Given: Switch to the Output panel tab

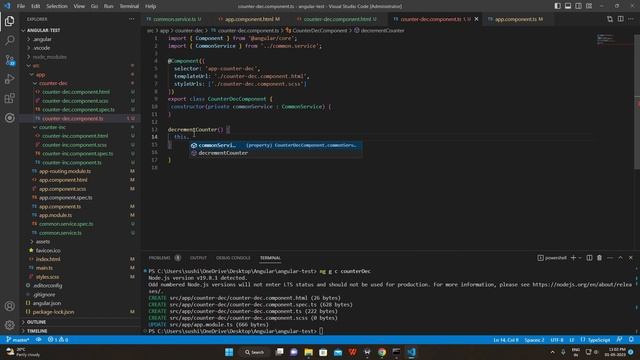Looking at the screenshot, I should 198,258.
